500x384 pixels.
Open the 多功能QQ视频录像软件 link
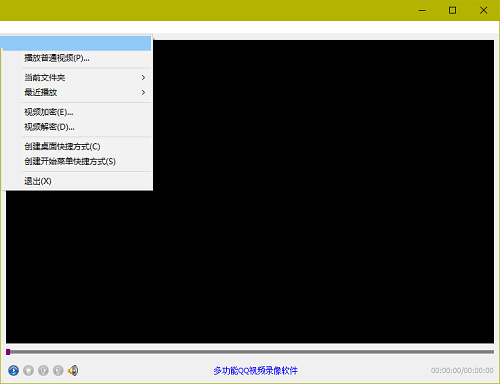[256, 371]
